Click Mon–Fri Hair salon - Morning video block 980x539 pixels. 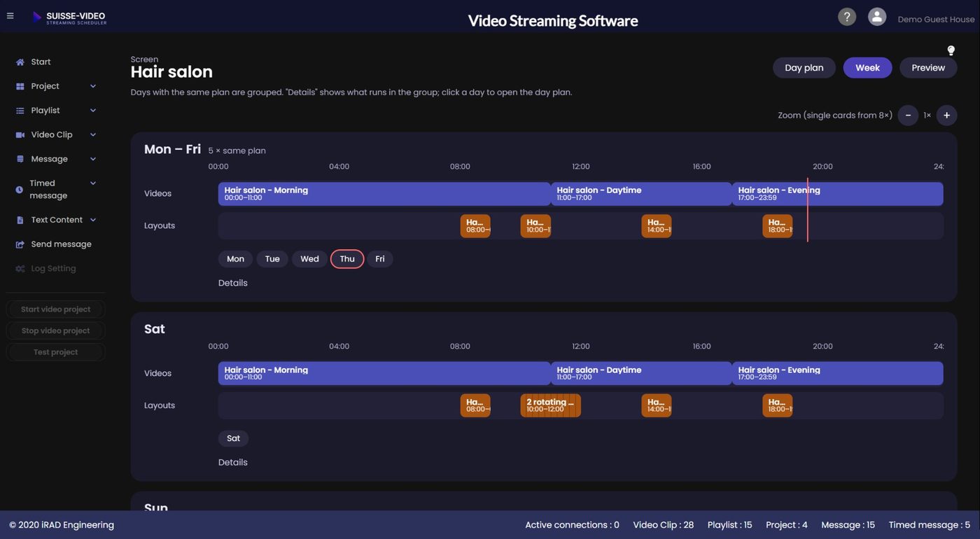click(x=384, y=194)
